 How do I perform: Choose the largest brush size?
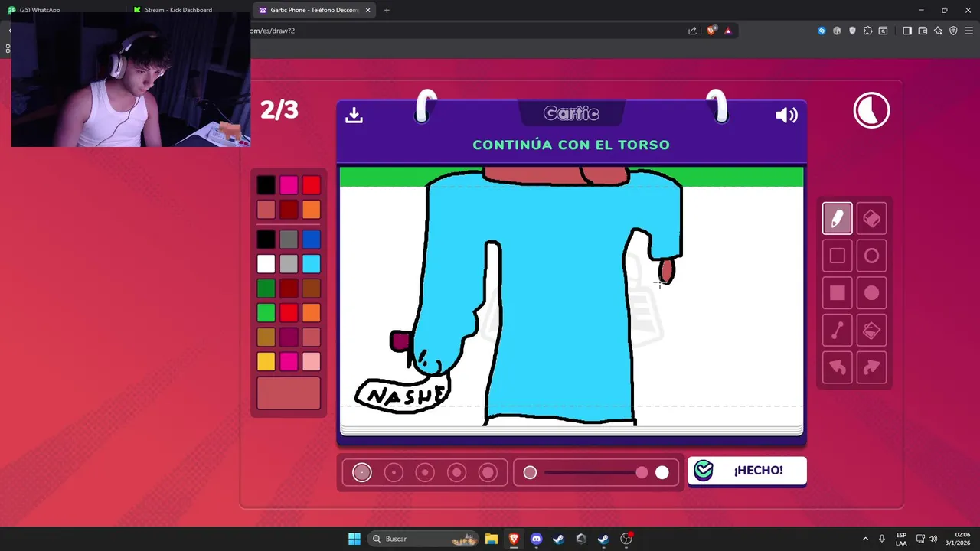coord(488,473)
